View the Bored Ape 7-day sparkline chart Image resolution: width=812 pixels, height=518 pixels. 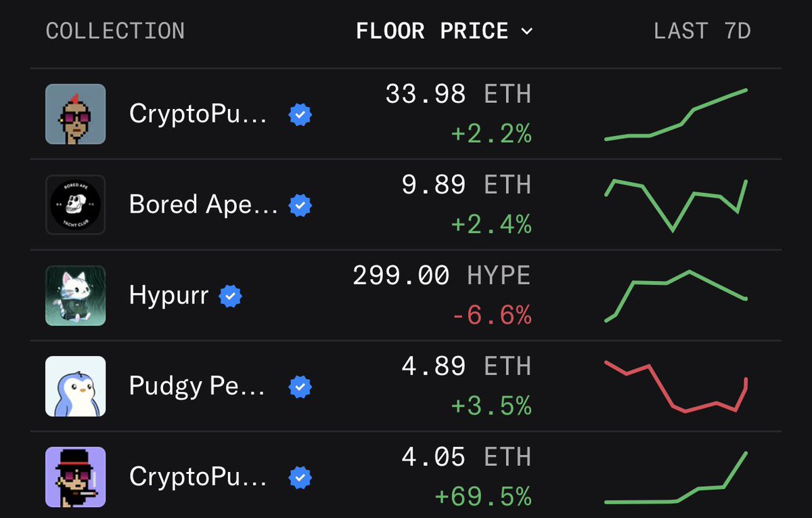676,205
